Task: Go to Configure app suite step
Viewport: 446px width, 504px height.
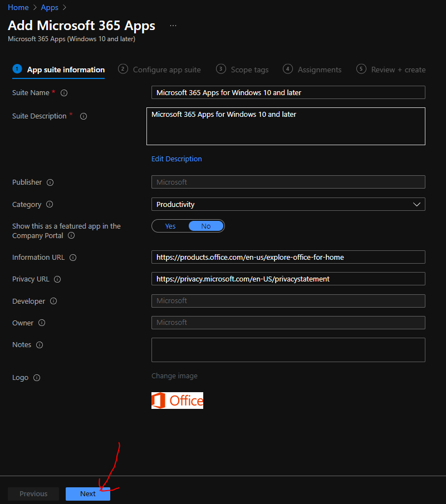Action: (159, 70)
